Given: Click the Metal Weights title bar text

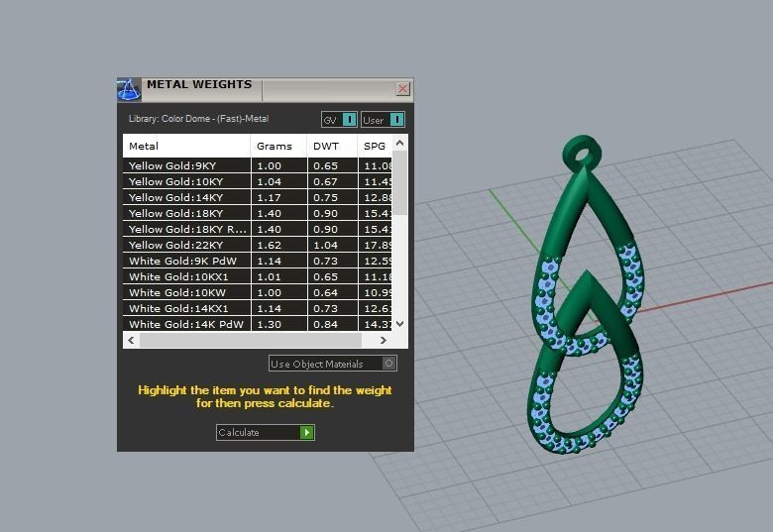Looking at the screenshot, I should [x=199, y=84].
